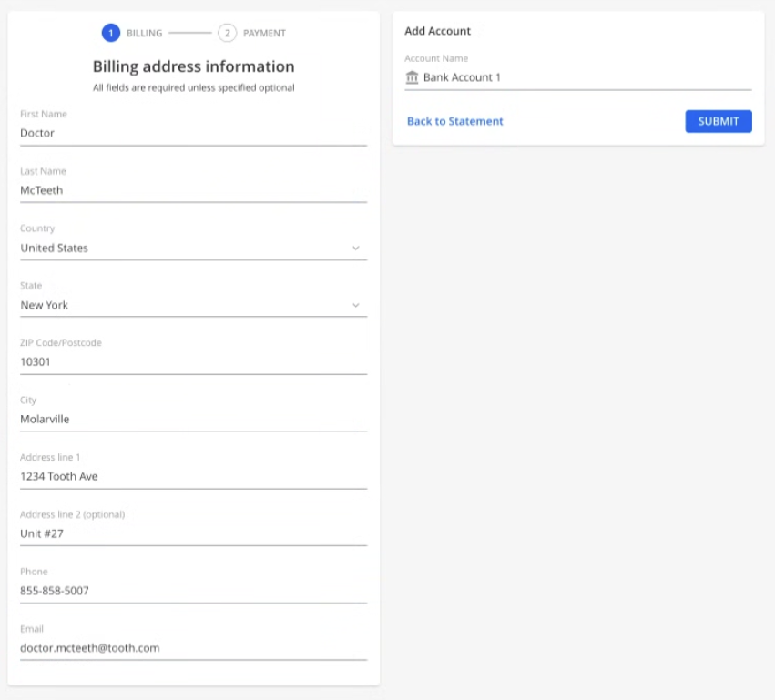Viewport: 775px width, 700px height.
Task: Click the First Name label
Action: click(44, 114)
